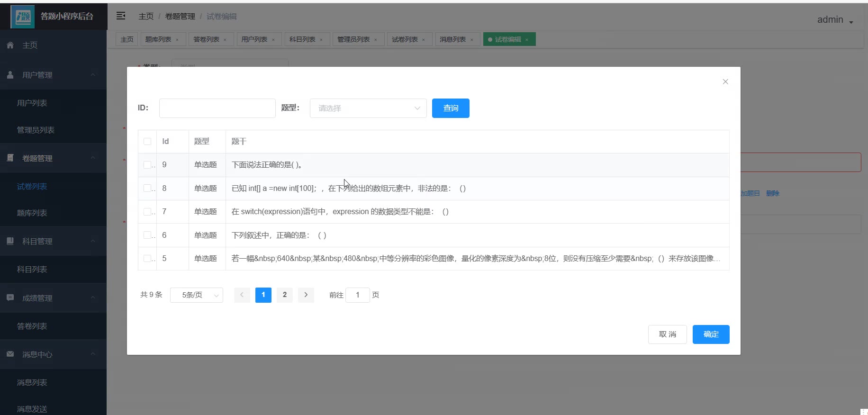Click the envelope icon beside 消息中心
Image resolution: width=868 pixels, height=415 pixels.
tap(10, 354)
